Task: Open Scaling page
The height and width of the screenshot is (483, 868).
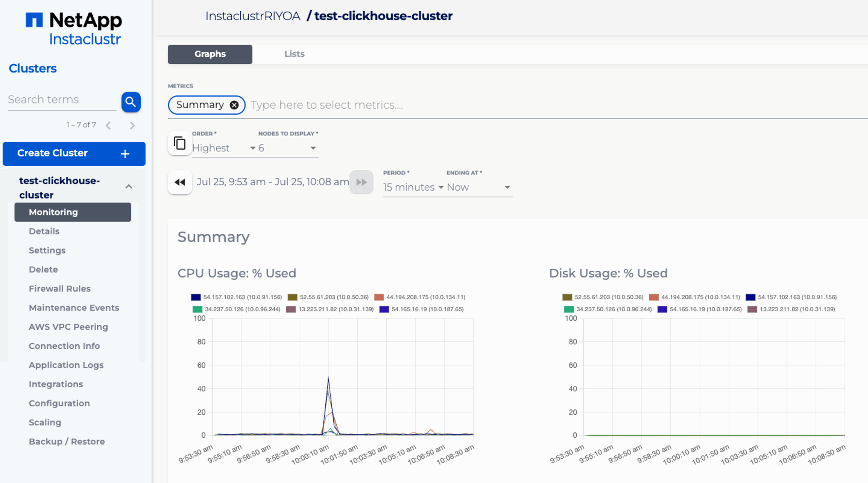Action: pyautogui.click(x=45, y=423)
